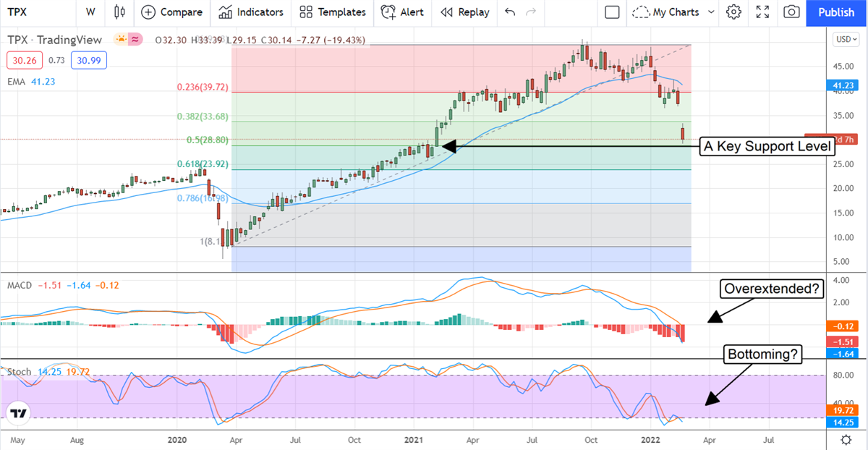Start bar Replay mode

pos(465,12)
